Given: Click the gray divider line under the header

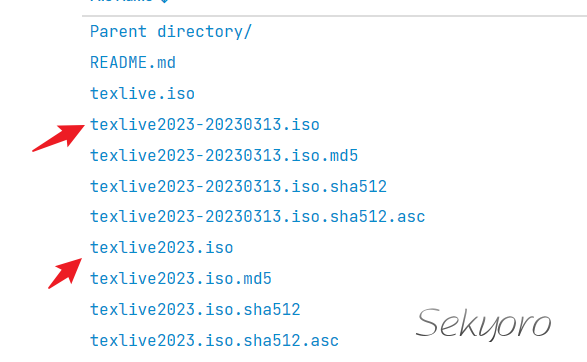Looking at the screenshot, I should pos(334,16).
